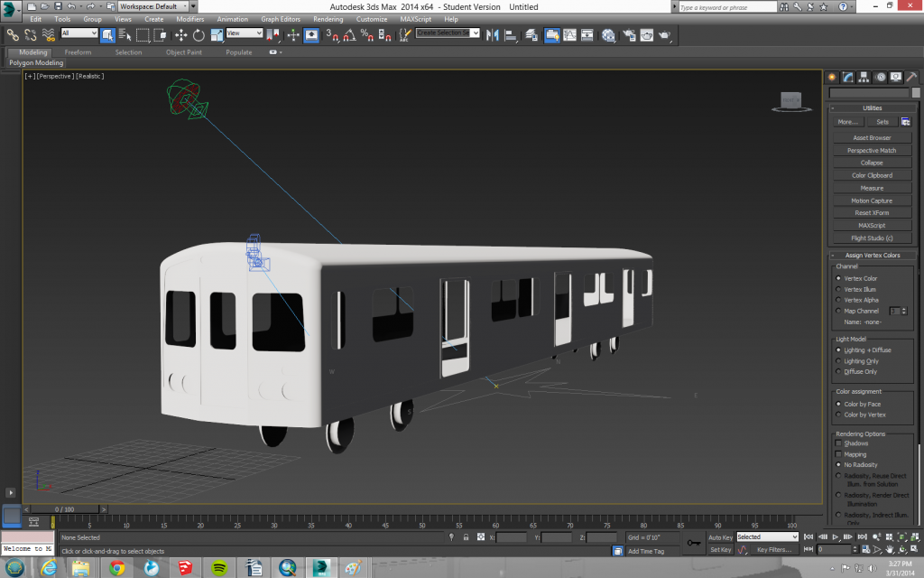924x578 pixels.
Task: Collapse the Utilities rollout header
Action: pyautogui.click(x=873, y=108)
